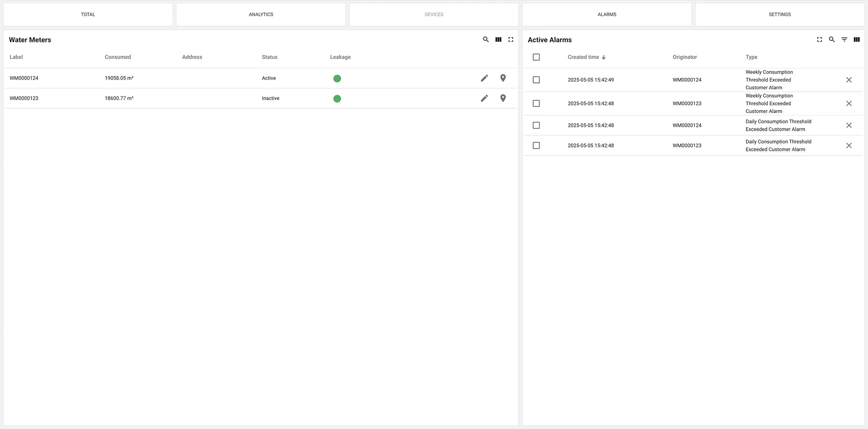Switch to the Analytics tab
868x429 pixels.
point(261,15)
